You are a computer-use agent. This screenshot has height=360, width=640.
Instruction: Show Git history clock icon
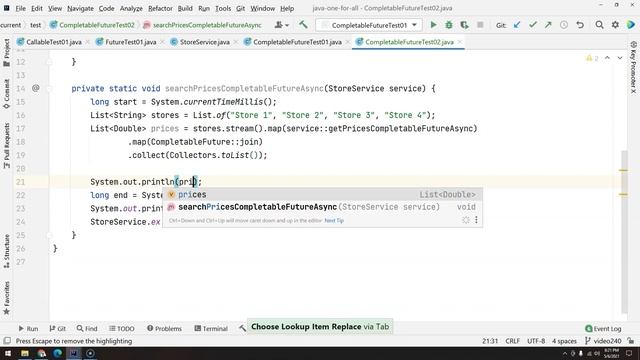click(564, 25)
